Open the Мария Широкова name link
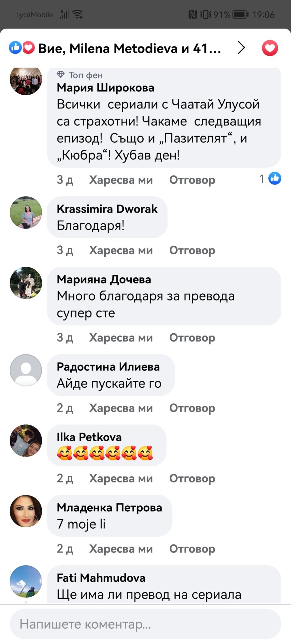The image size is (291, 644). click(106, 88)
